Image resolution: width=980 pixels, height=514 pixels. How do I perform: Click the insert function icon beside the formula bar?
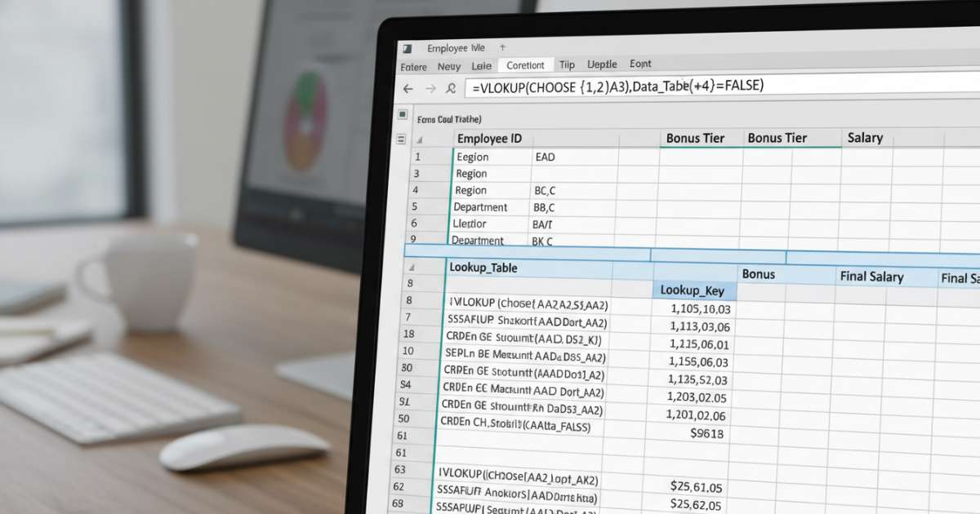[x=452, y=87]
